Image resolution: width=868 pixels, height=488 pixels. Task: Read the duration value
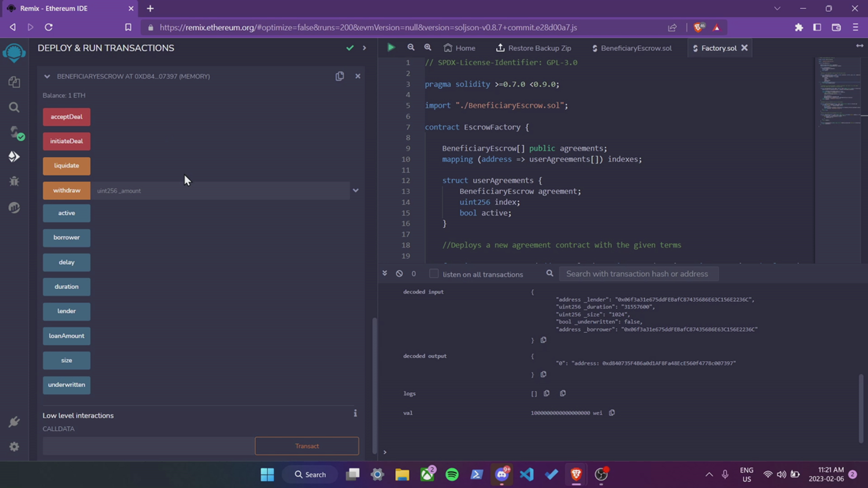(x=66, y=286)
